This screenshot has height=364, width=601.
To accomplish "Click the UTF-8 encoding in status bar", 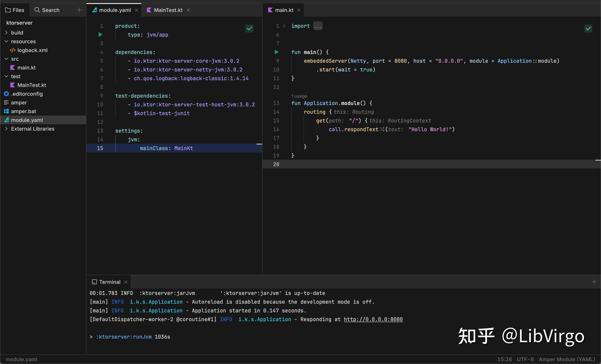I will (525, 359).
